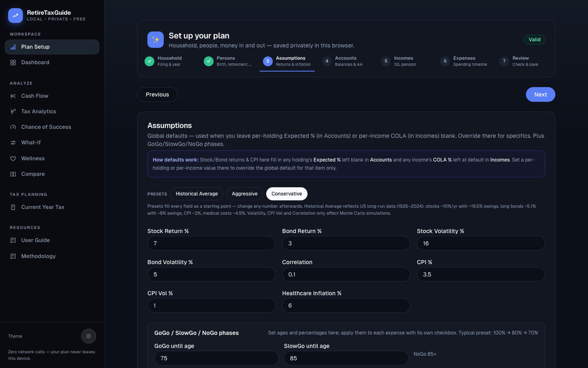Focus the CPI Vol % input
The height and width of the screenshot is (368, 588).
coord(212,305)
